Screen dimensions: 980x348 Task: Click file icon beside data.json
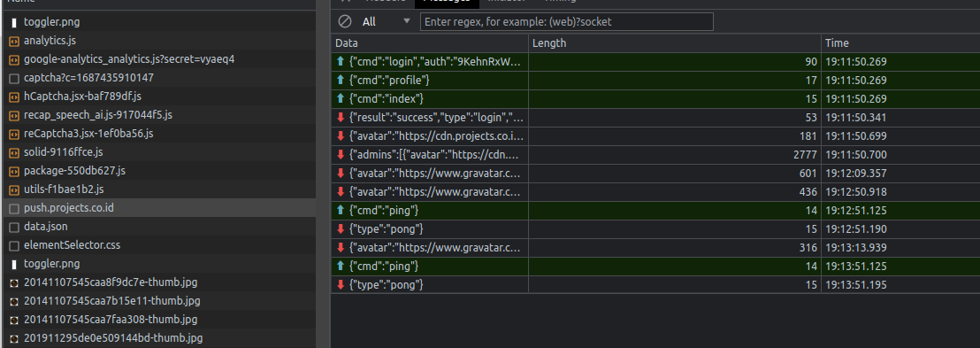[x=14, y=227]
